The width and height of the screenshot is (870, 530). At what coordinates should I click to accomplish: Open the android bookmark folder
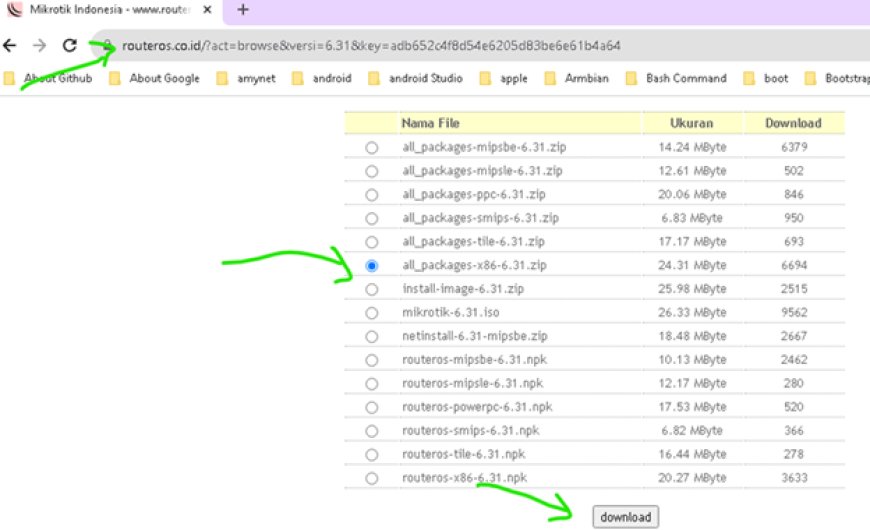(x=322, y=78)
